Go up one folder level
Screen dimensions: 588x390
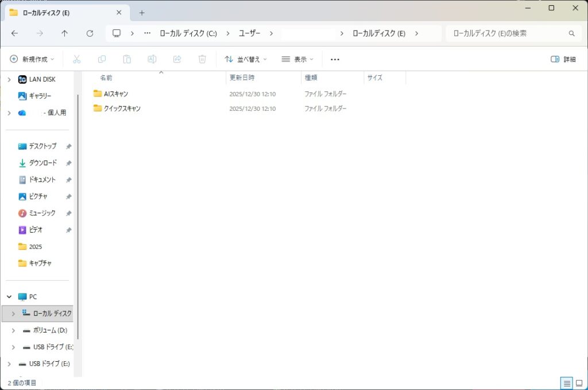(64, 33)
